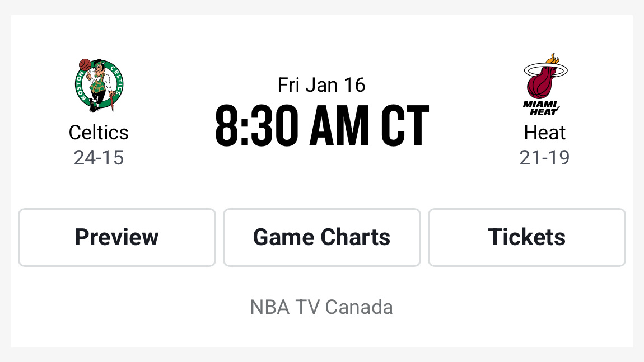Click between Preview and Game Charts buttons
The width and height of the screenshot is (644, 362).
pos(220,237)
